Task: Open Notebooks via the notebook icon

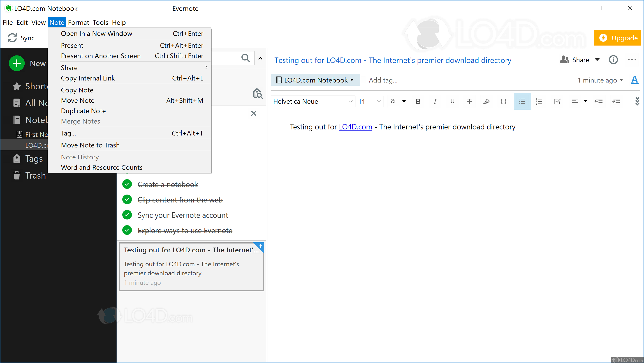Action: point(17,120)
